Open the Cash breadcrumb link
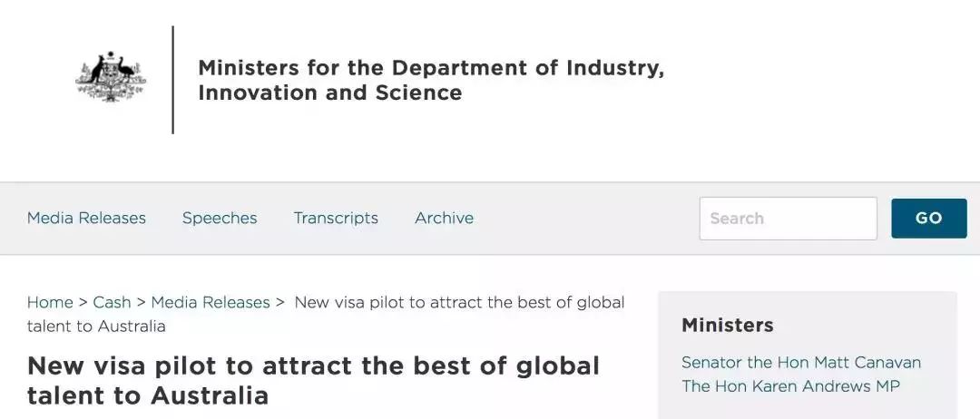This screenshot has width=980, height=419. coord(112,302)
